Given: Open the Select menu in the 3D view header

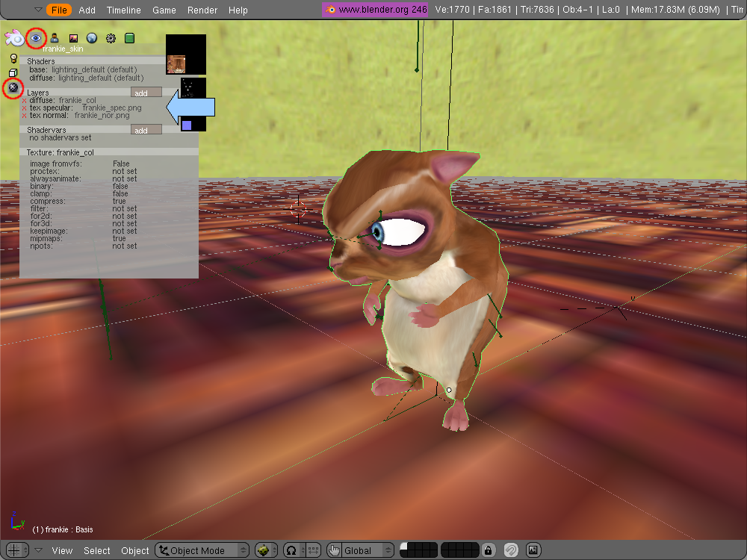Looking at the screenshot, I should click(97, 550).
